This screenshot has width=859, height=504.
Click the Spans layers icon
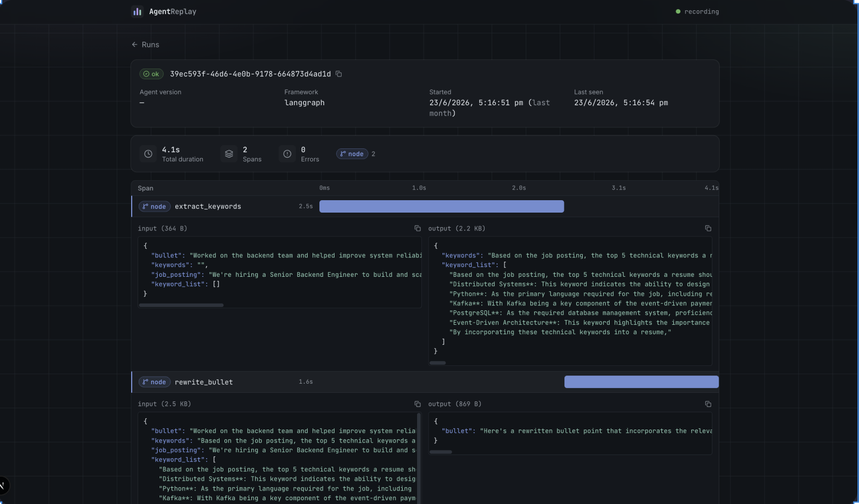coord(229,154)
